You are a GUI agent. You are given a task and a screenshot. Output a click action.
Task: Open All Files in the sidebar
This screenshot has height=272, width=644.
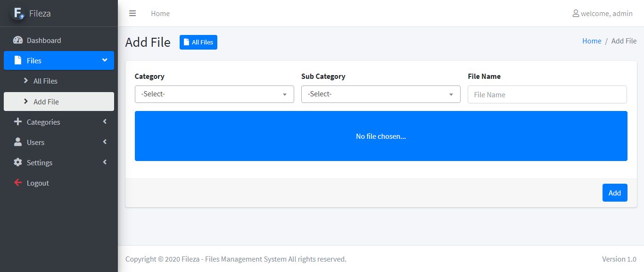click(x=45, y=81)
